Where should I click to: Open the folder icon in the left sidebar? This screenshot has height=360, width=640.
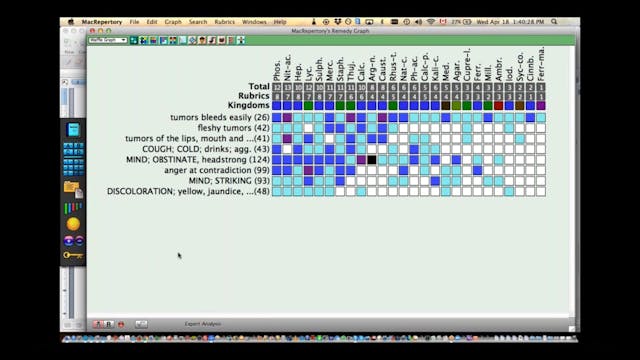click(73, 189)
